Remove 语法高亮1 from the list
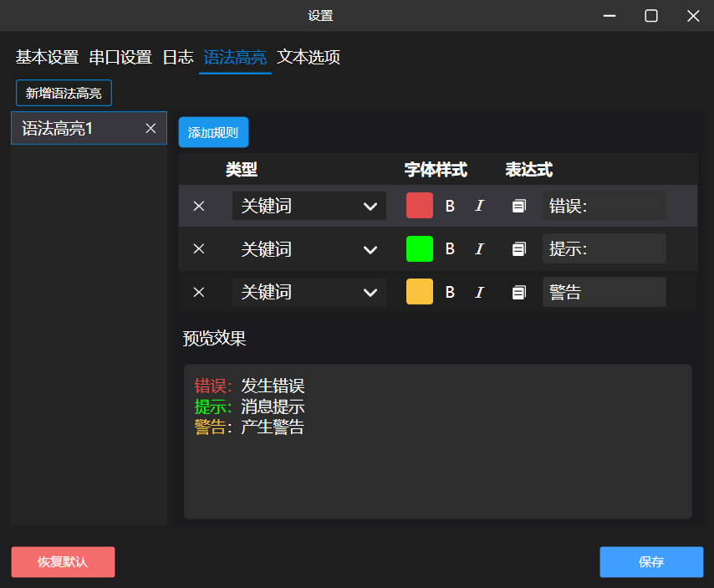Image resolution: width=714 pixels, height=588 pixels. point(150,129)
